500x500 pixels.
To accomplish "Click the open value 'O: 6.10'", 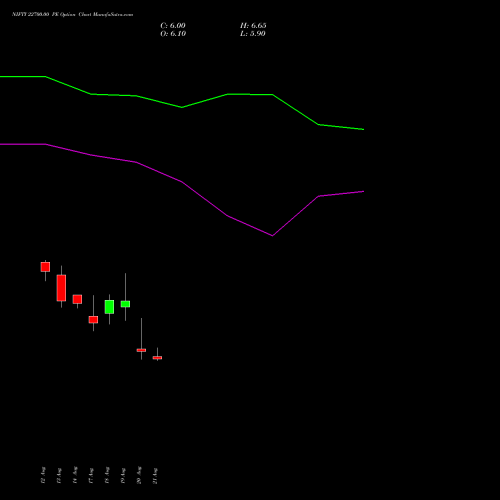I will coord(173,34).
